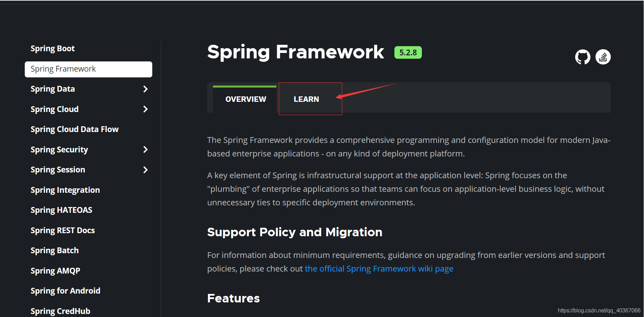The image size is (644, 317).
Task: Open the GitHub repository icon
Action: click(x=583, y=57)
